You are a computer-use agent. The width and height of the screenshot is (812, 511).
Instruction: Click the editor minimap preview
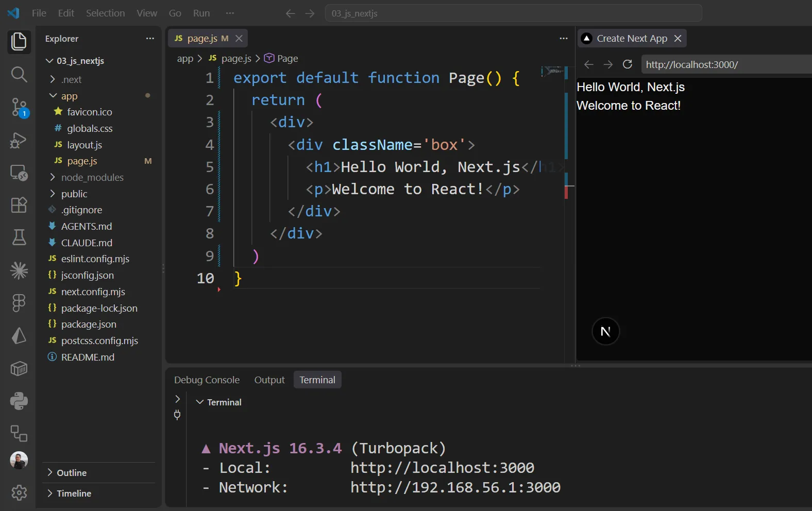tap(552, 71)
